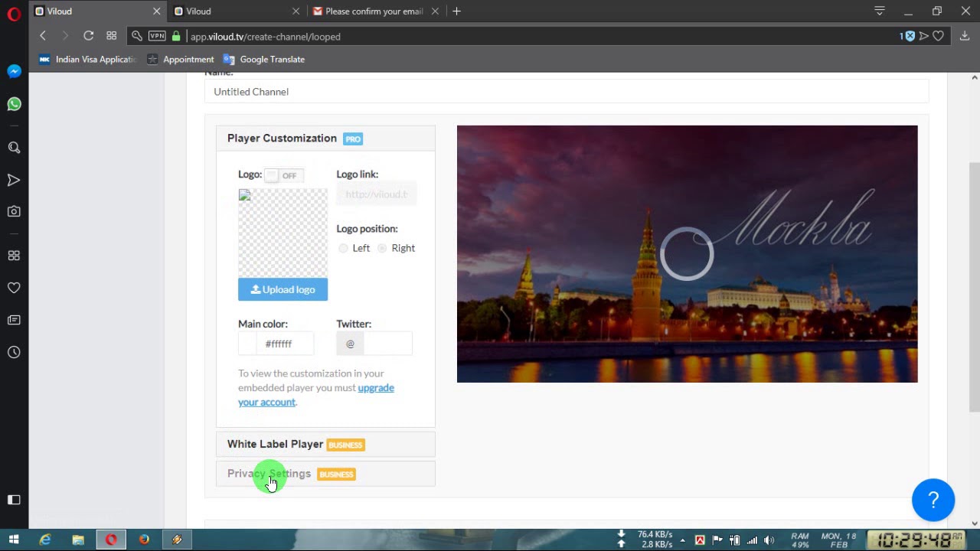The width and height of the screenshot is (980, 551).
Task: Follow the upgrade your account link
Action: click(x=315, y=395)
